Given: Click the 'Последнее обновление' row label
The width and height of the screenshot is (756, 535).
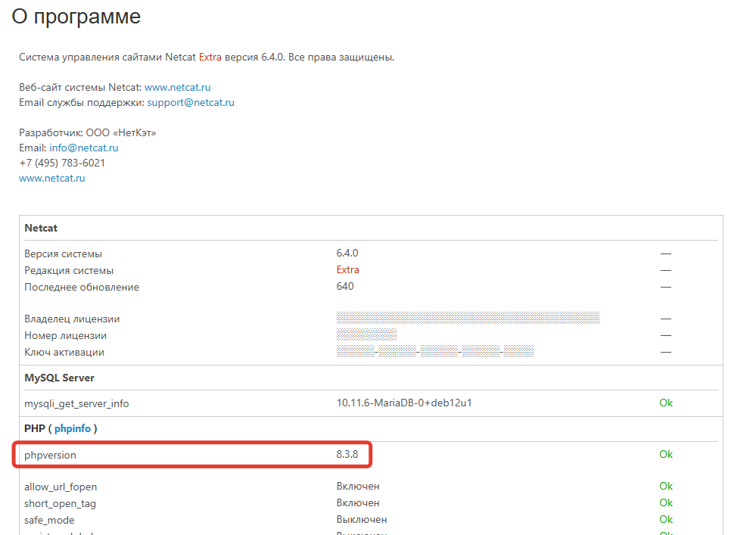Looking at the screenshot, I should [82, 288].
